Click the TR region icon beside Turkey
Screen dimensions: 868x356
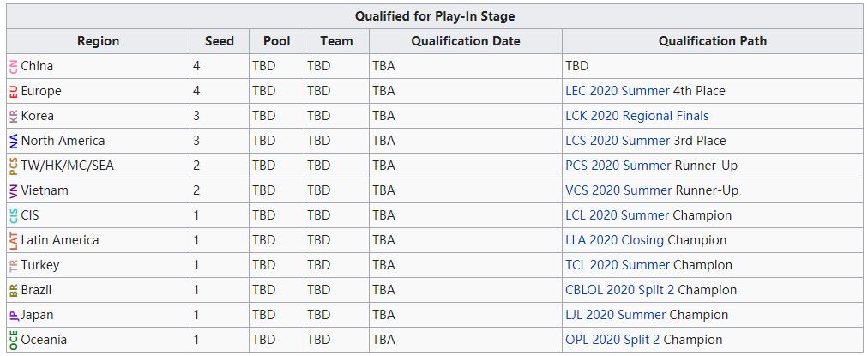13,265
